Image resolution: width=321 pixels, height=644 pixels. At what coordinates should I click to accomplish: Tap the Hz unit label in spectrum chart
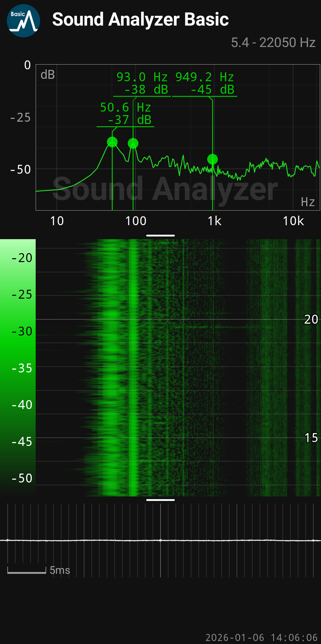pyautogui.click(x=308, y=202)
